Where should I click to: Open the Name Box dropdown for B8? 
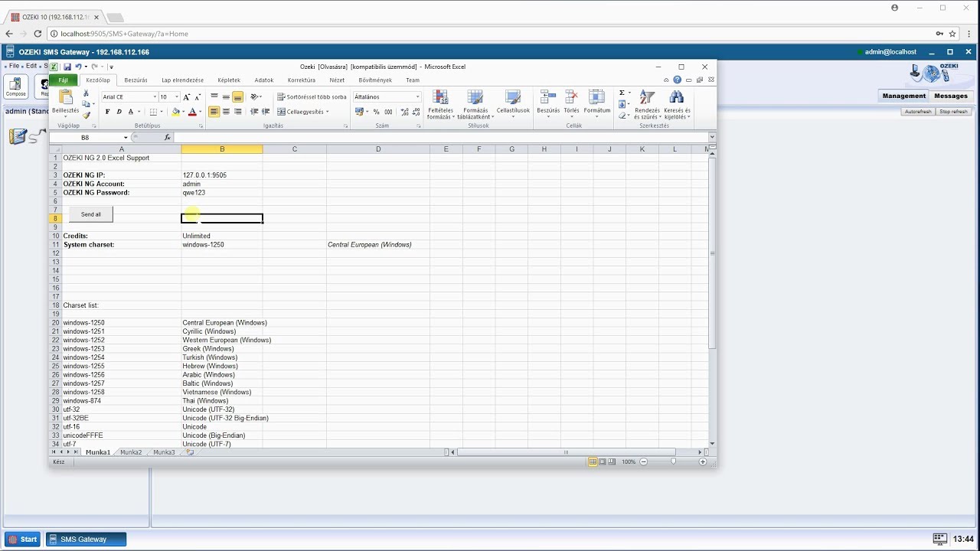(x=126, y=138)
